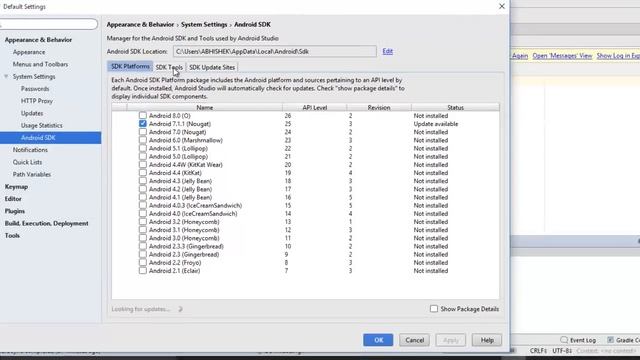Check the Android 2.1 (Eclair) checkbox

coord(142,271)
